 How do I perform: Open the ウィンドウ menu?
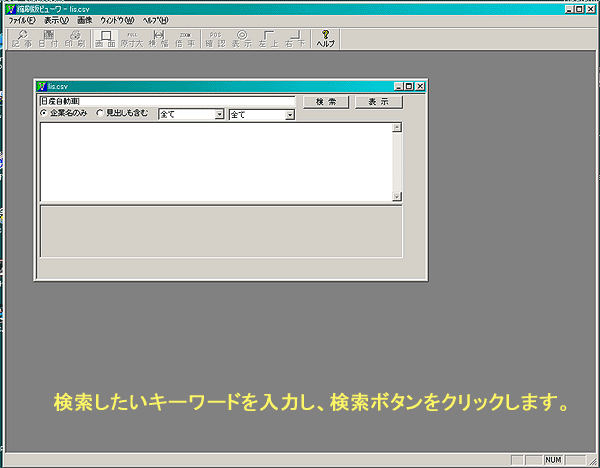pos(117,20)
